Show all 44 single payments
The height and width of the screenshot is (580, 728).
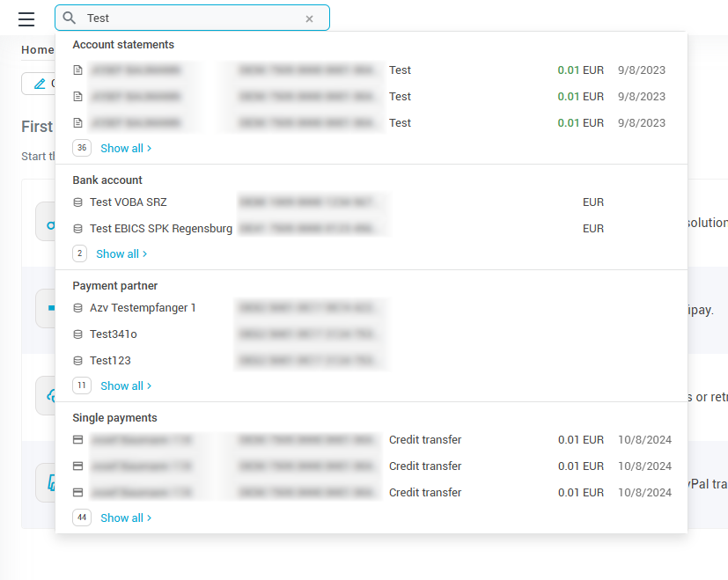click(x=125, y=518)
